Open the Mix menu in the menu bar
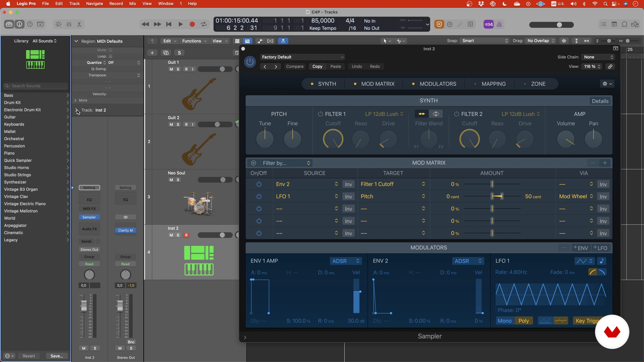 tap(132, 4)
